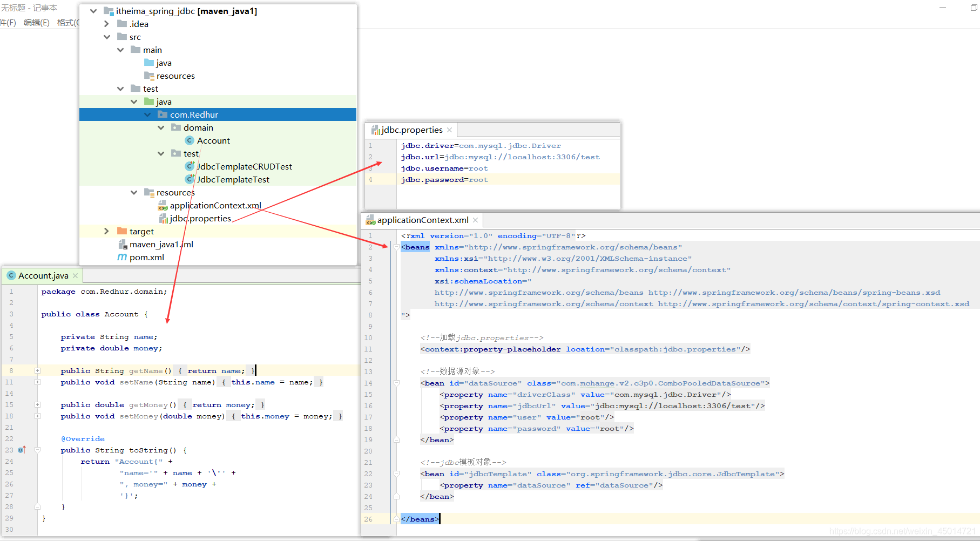Click the resources folder icon under main

pyautogui.click(x=149, y=76)
